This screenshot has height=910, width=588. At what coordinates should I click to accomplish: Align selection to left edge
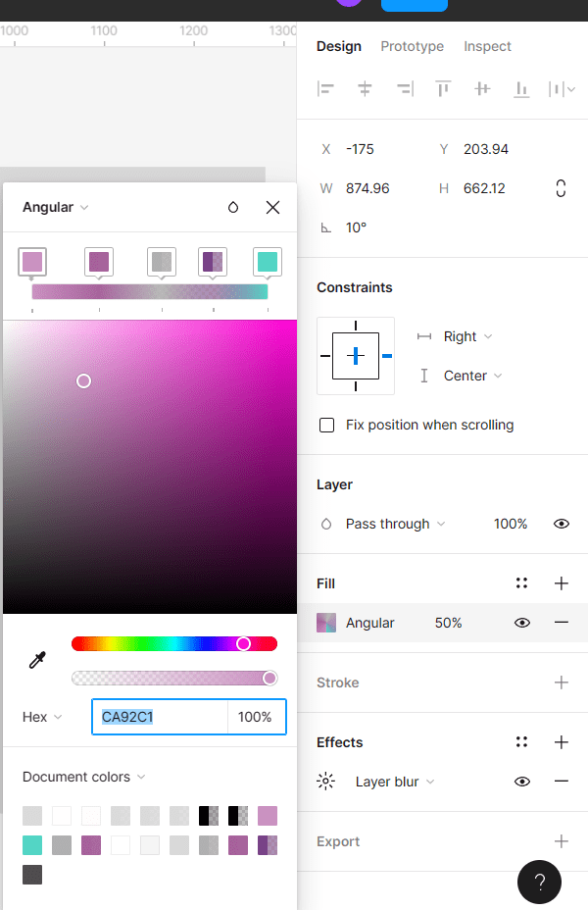click(326, 89)
